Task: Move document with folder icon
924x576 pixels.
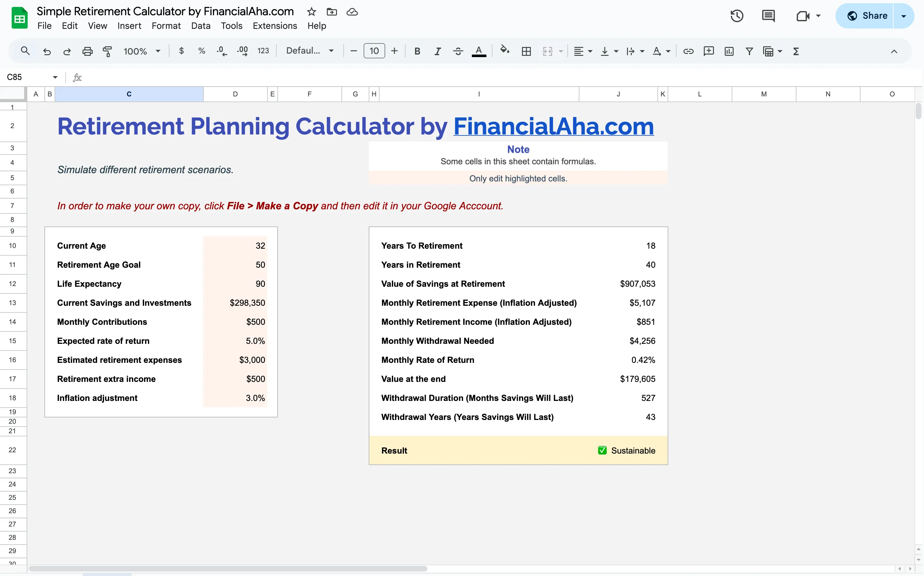Action: pyautogui.click(x=332, y=12)
